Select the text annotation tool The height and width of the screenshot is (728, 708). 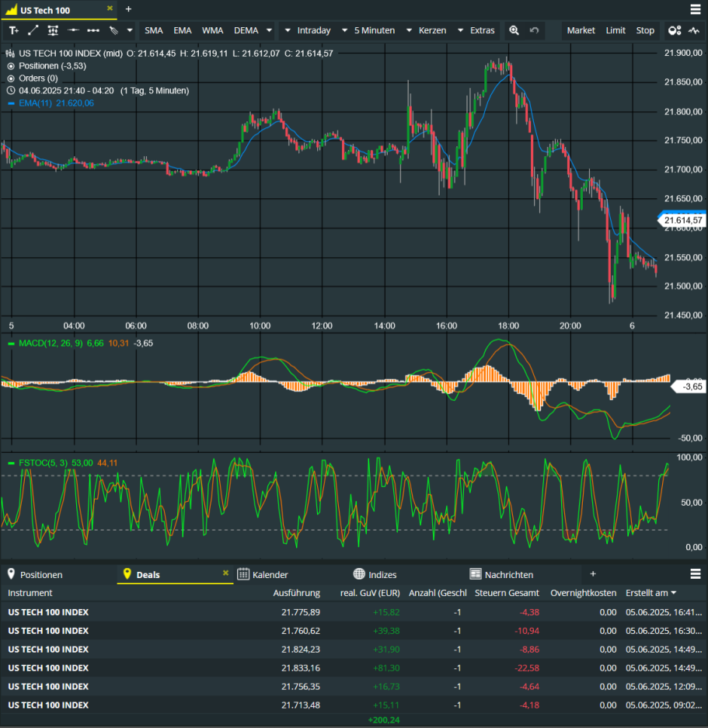click(x=14, y=30)
